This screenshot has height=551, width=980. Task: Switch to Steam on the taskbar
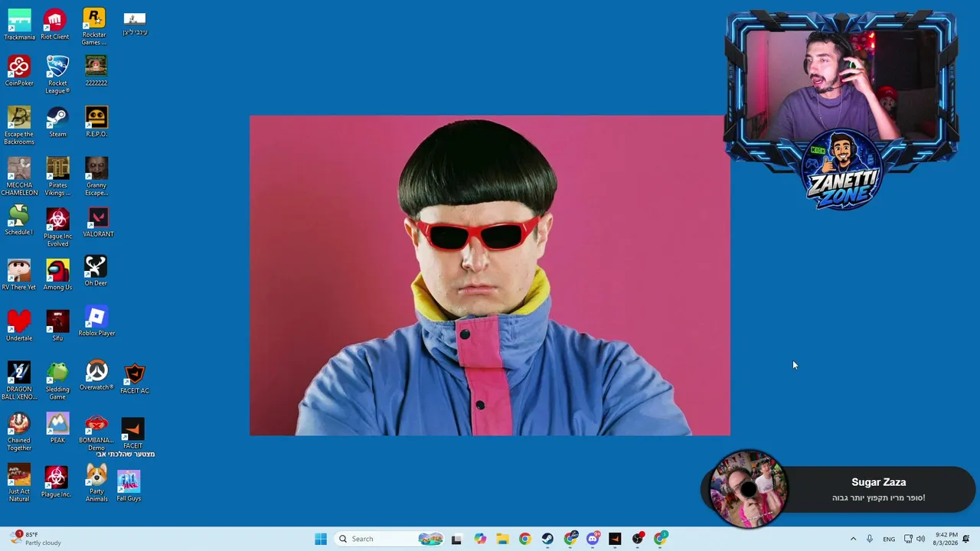[547, 539]
